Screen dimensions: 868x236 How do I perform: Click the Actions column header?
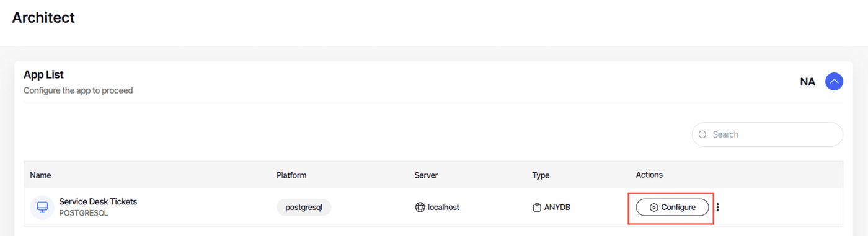(x=649, y=175)
